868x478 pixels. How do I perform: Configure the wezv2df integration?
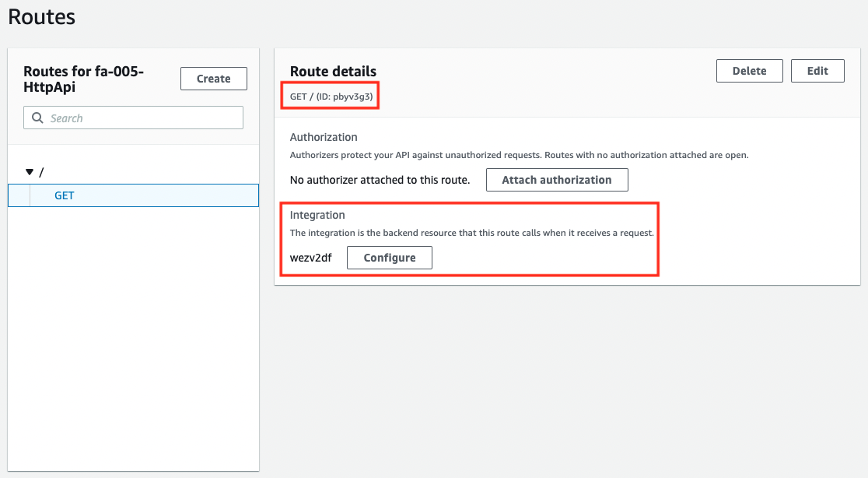[x=389, y=257]
